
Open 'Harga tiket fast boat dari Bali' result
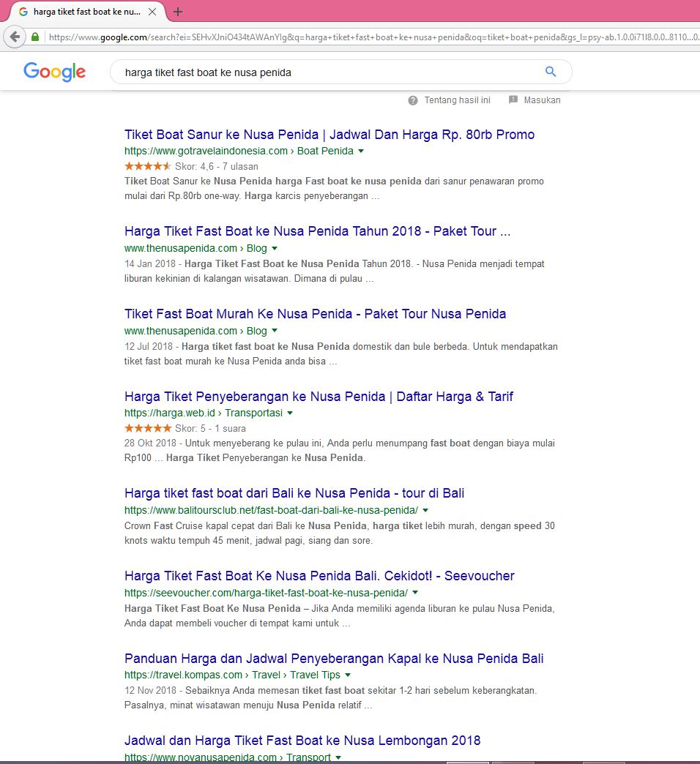click(294, 493)
